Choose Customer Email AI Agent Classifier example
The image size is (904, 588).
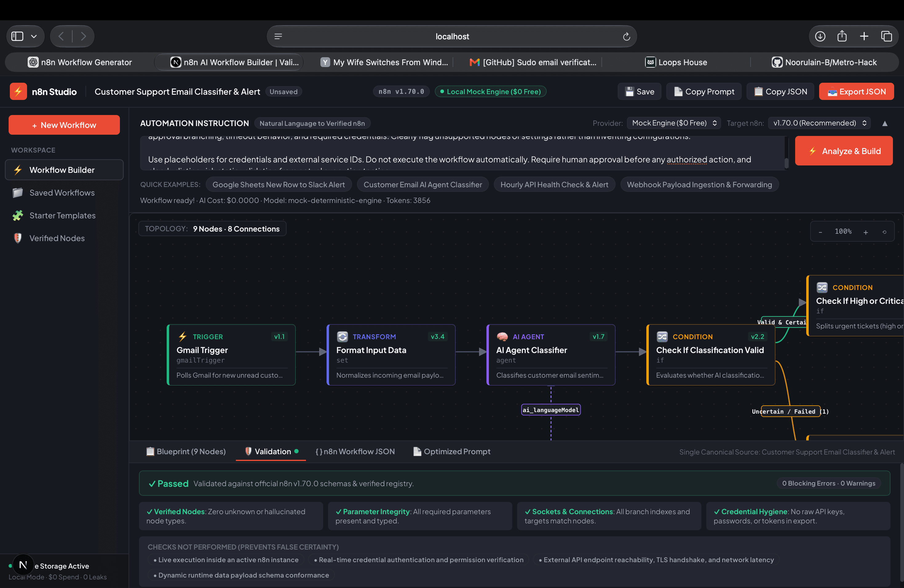click(x=423, y=185)
